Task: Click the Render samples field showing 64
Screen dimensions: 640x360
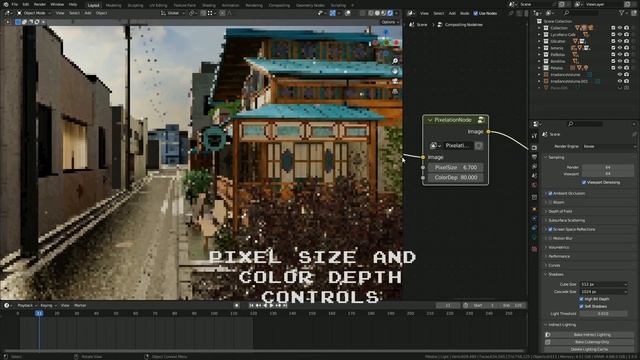Action: (608, 167)
